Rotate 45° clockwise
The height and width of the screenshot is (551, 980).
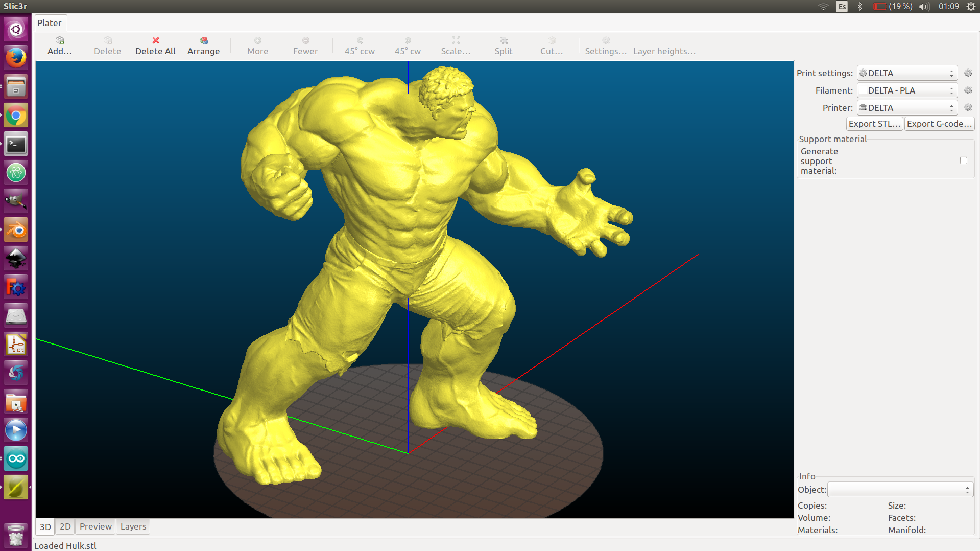(408, 45)
